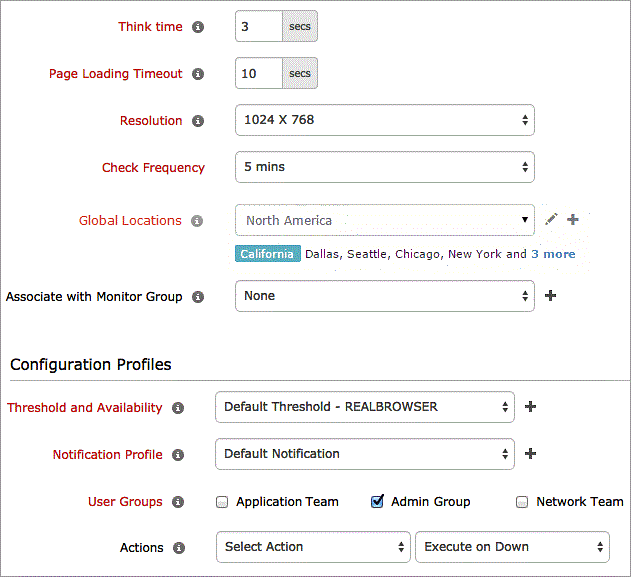Viewport: 631px width, 577px height.
Task: Uncheck the Admin Group checkbox
Action: tap(377, 502)
